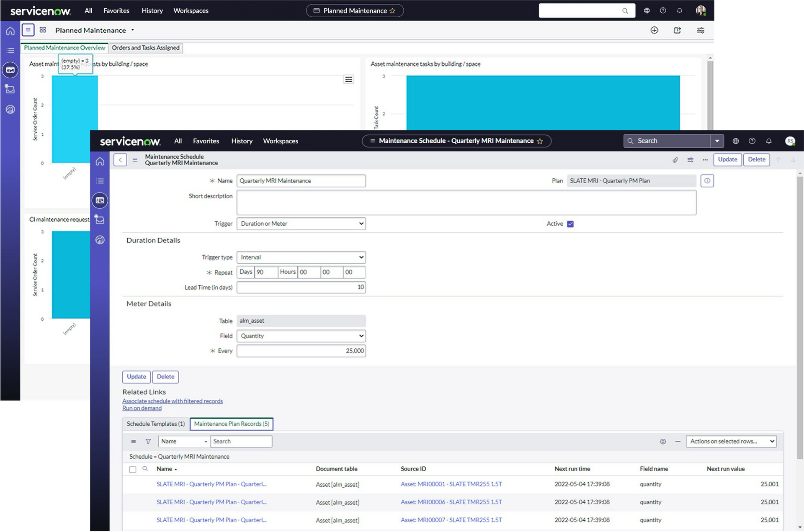Screen dimensions: 804x532
Task: Expand the Field dropdown showing Quantity
Action: pyautogui.click(x=301, y=336)
